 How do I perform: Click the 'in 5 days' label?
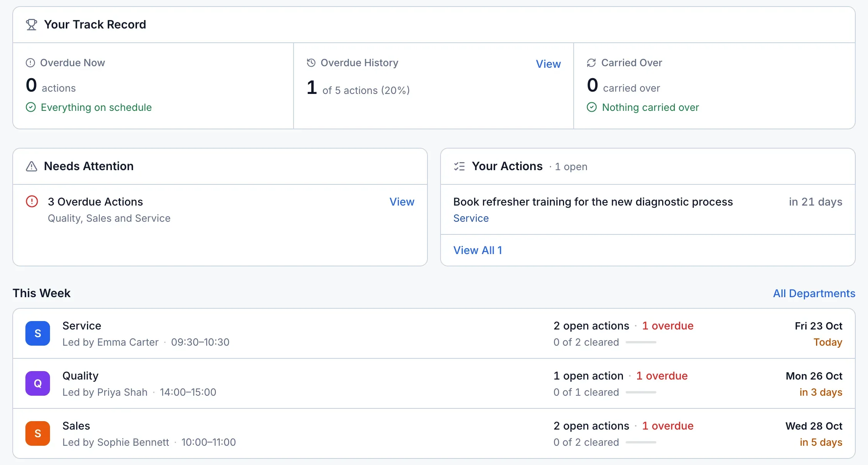pyautogui.click(x=821, y=442)
